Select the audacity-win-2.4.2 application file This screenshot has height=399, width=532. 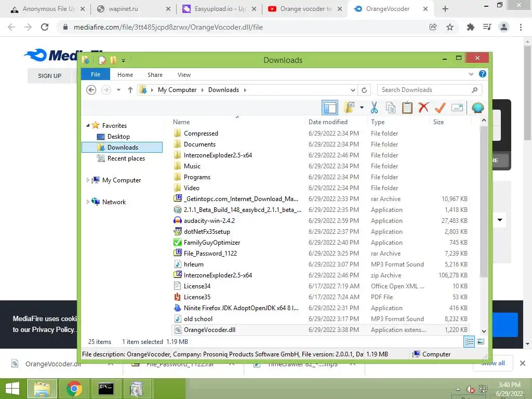209,220
